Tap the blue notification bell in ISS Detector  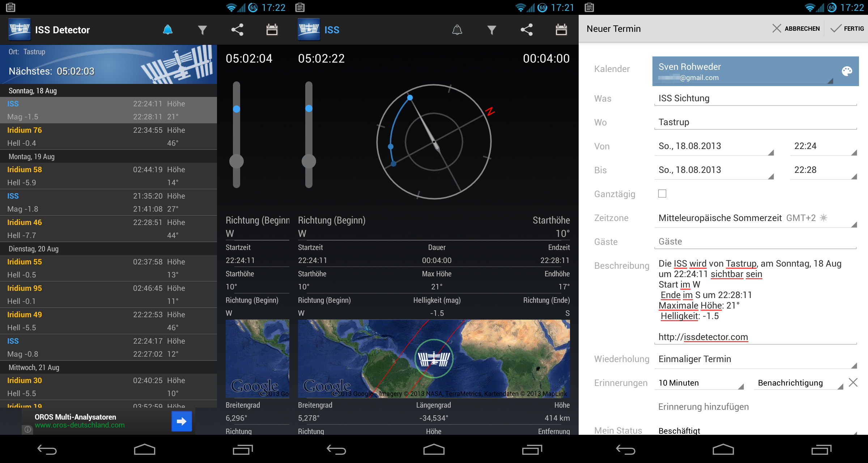168,30
